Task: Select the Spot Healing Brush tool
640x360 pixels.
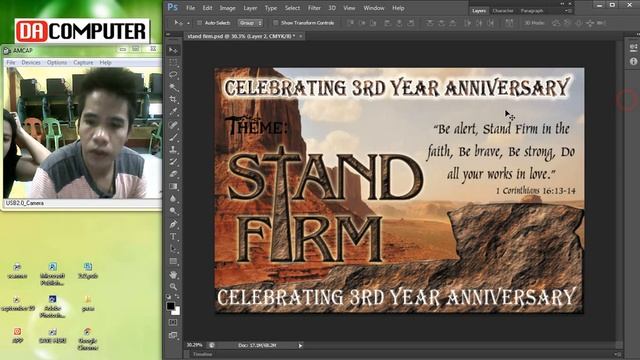Action: (x=173, y=124)
